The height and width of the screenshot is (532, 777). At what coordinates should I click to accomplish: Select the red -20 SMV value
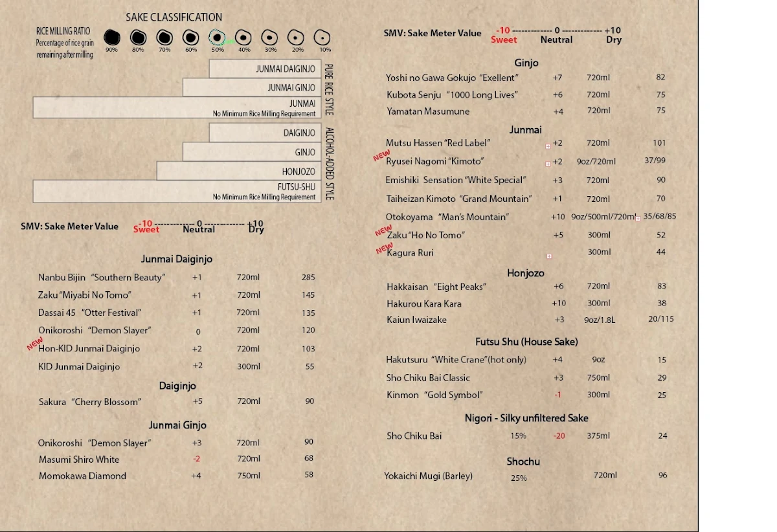click(x=559, y=436)
